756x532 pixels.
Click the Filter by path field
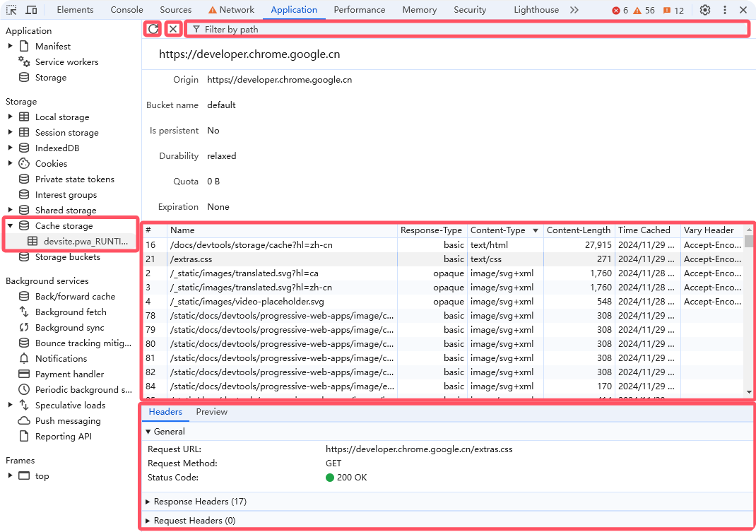[x=466, y=30]
